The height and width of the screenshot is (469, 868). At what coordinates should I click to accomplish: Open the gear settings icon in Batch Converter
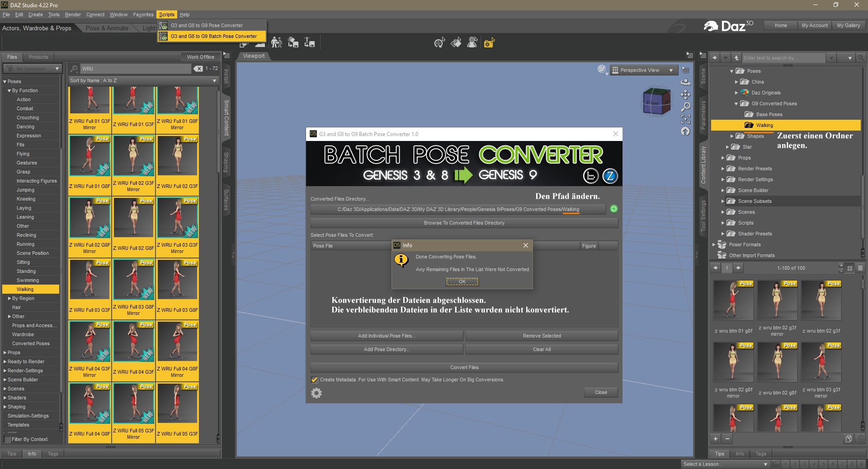[316, 393]
